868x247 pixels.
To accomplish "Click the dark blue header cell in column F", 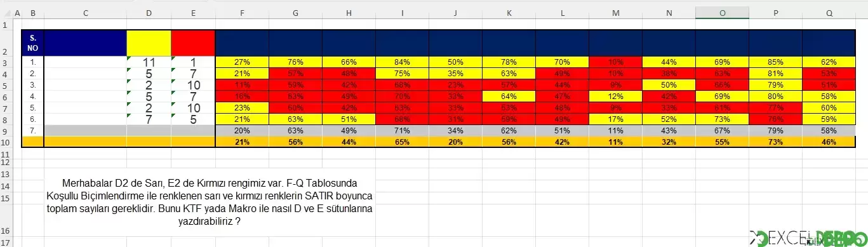I will [242, 43].
